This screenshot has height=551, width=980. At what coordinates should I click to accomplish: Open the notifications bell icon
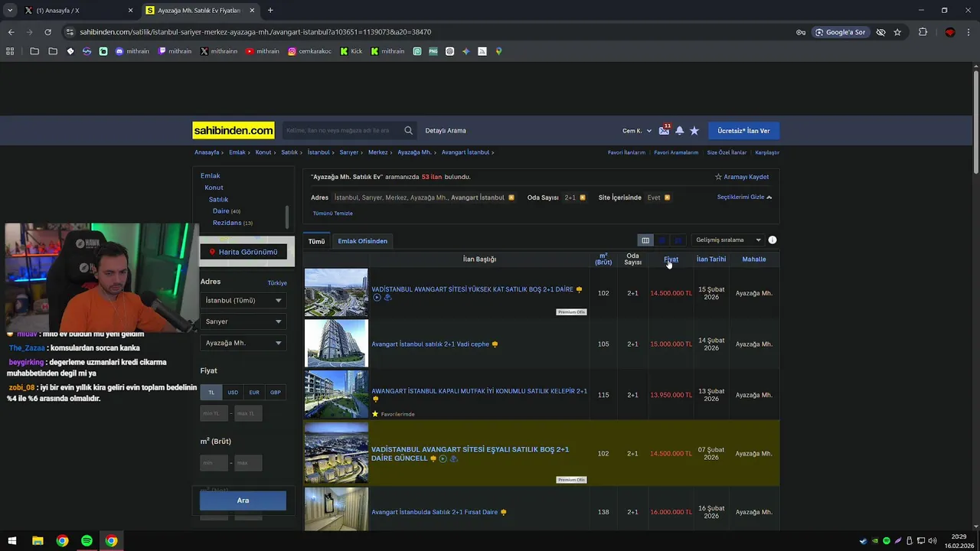point(679,131)
